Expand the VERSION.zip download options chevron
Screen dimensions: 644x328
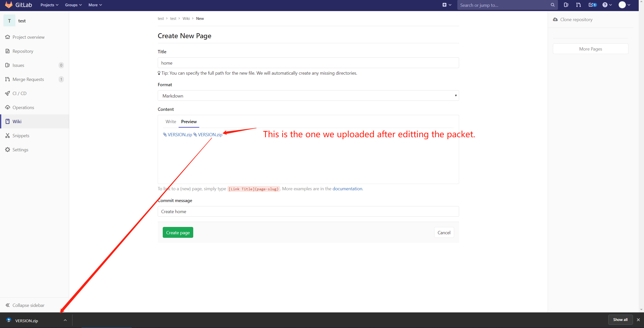[65, 320]
